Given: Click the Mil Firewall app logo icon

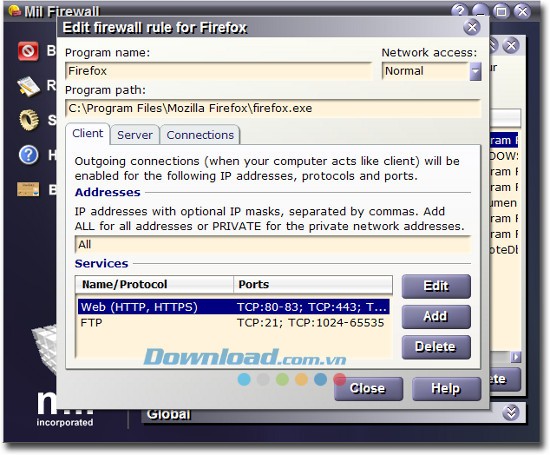Looking at the screenshot, I should (15, 11).
